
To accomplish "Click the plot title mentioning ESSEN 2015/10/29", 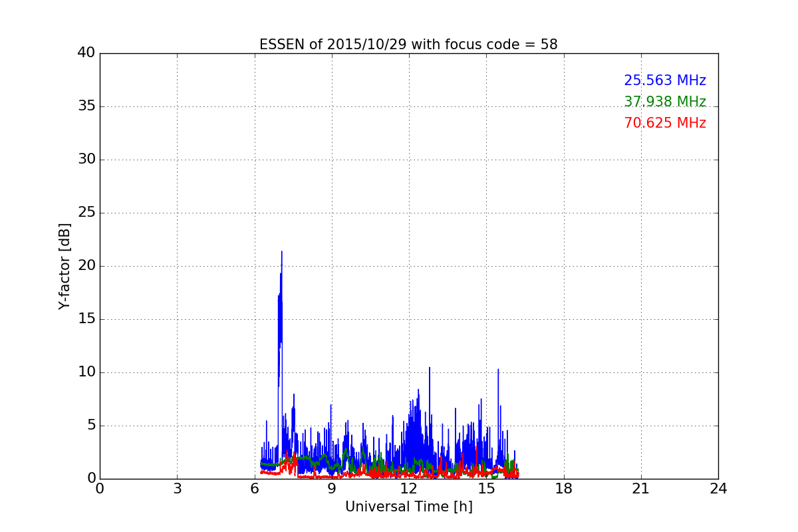I will coord(408,45).
